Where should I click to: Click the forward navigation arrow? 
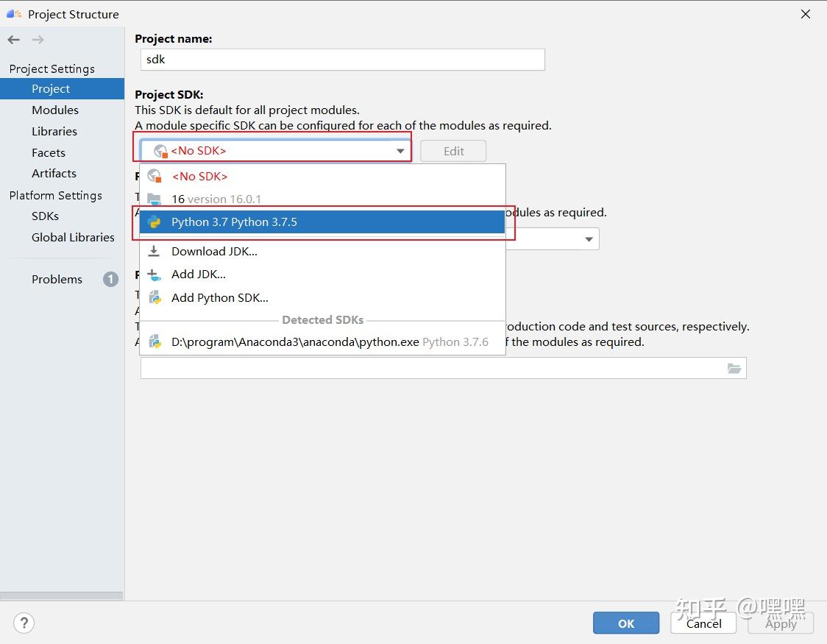[38, 40]
